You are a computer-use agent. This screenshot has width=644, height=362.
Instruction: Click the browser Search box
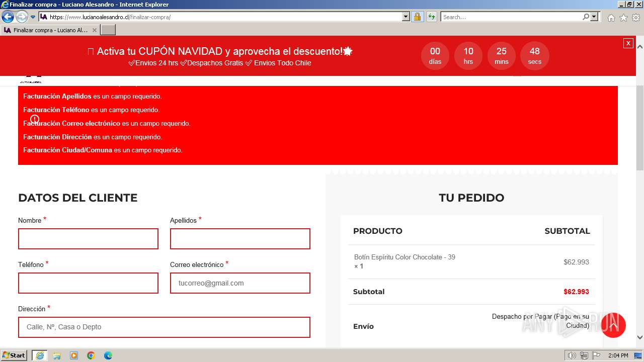click(511, 17)
